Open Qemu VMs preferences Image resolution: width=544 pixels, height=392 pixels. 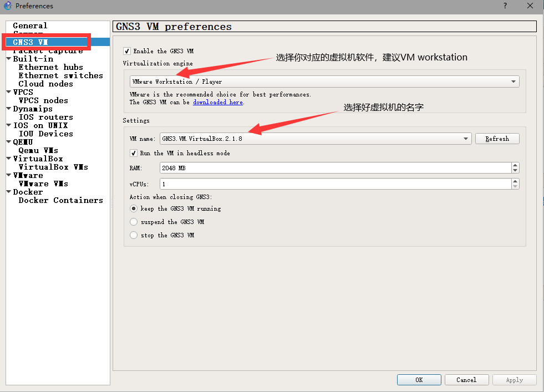pos(38,151)
